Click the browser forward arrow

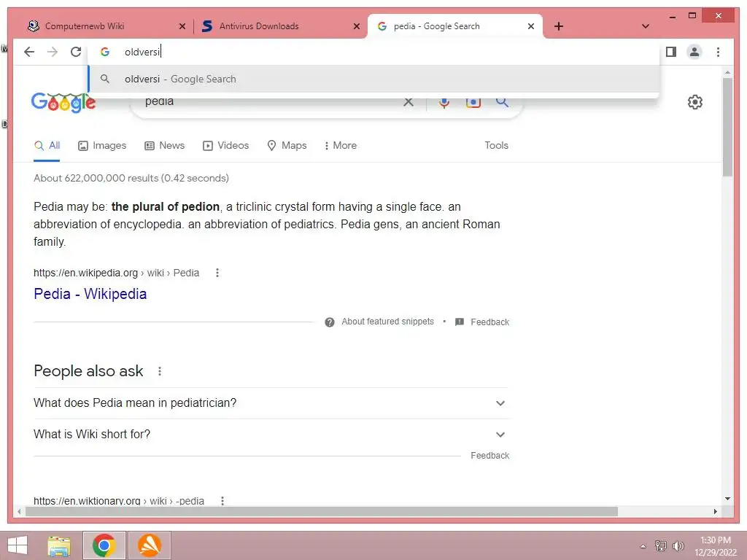[x=53, y=52]
